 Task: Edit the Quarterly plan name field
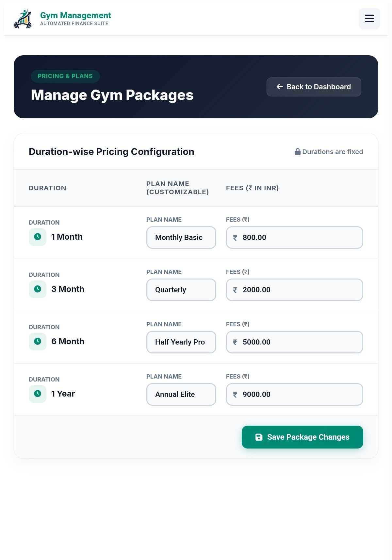point(181,290)
